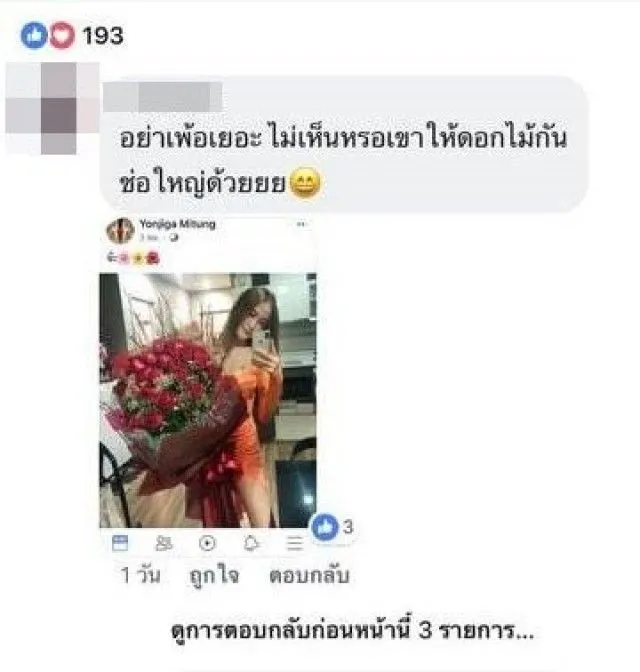The height and width of the screenshot is (672, 640).
Task: Click the grinning emoji in the comment
Action: [305, 183]
